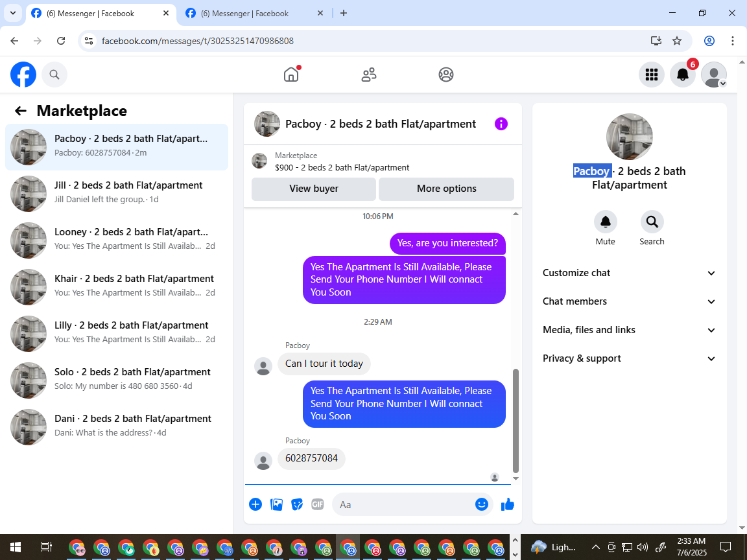This screenshot has width=747, height=560.
Task: Click Pacboy avatar beside phone number message
Action: tap(263, 461)
